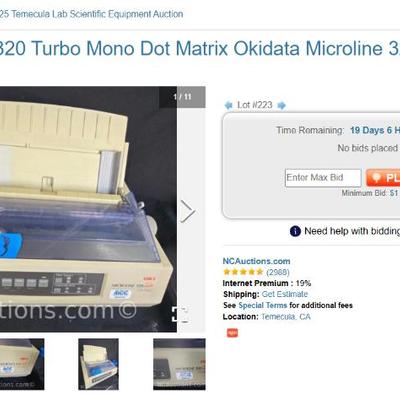Open Temecula, CA location link
Image resolution: width=400 pixels, height=400 pixels.
[x=286, y=317]
